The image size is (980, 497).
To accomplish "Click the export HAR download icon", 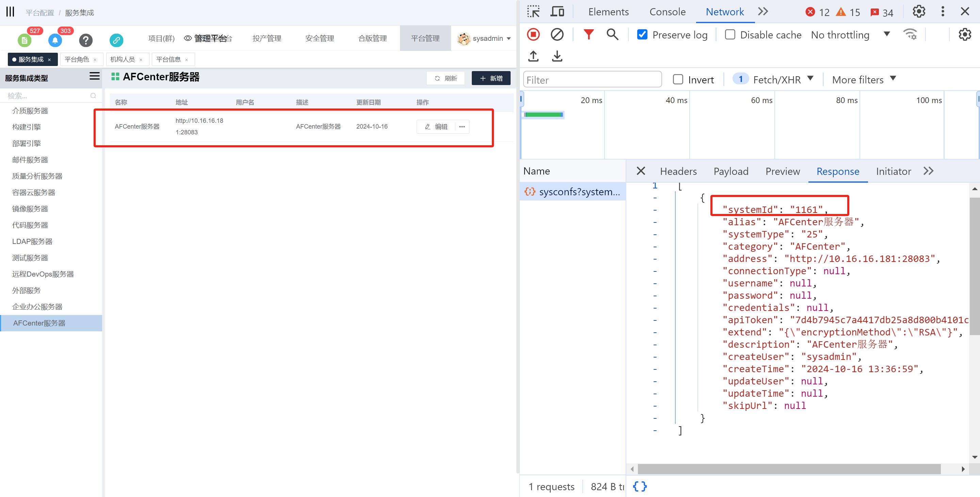I will pyautogui.click(x=557, y=56).
